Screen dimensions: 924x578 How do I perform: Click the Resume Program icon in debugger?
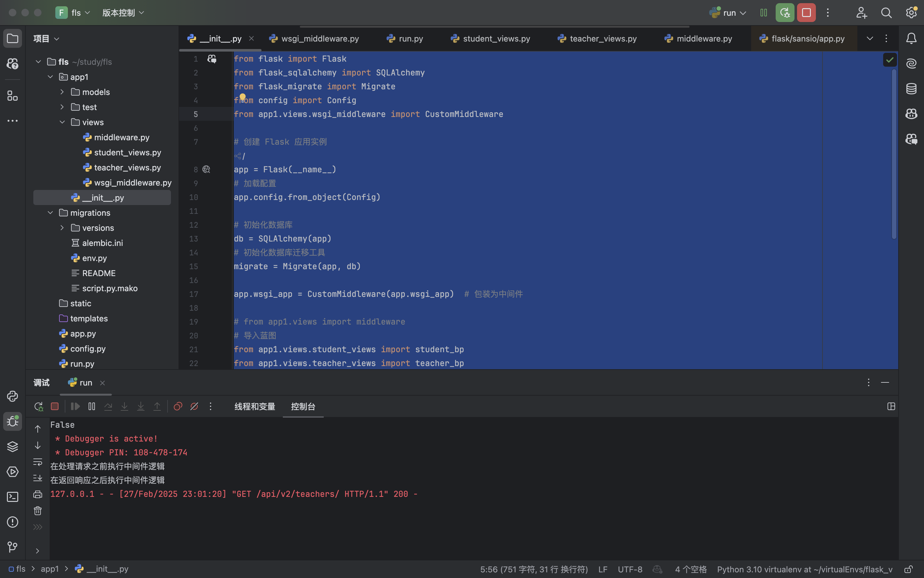75,406
